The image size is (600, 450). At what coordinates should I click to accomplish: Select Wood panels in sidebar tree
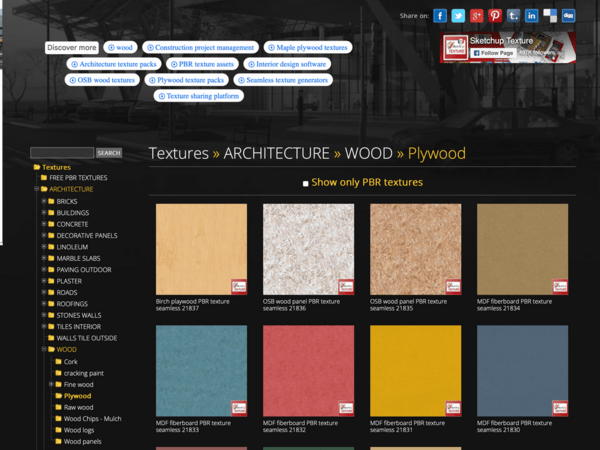pyautogui.click(x=82, y=441)
